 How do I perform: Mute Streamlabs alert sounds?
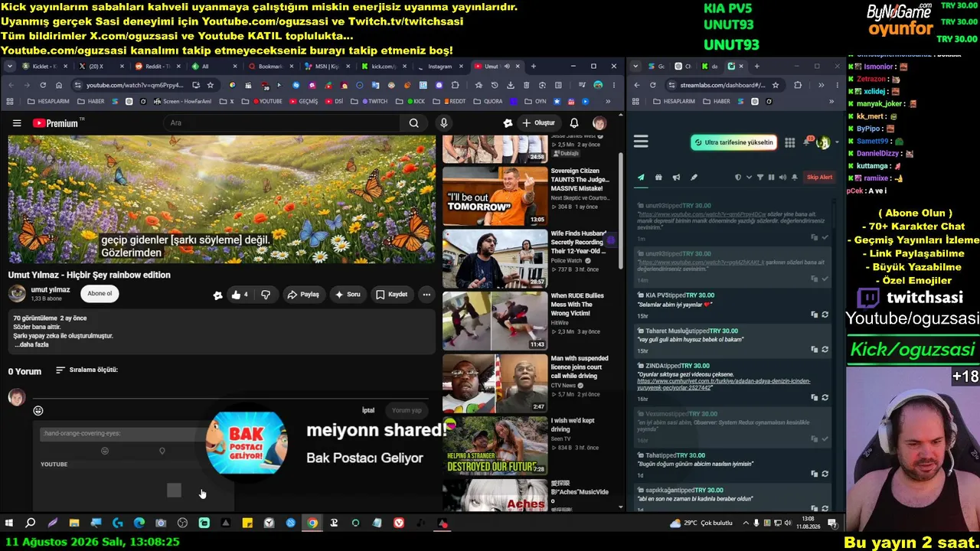point(782,178)
